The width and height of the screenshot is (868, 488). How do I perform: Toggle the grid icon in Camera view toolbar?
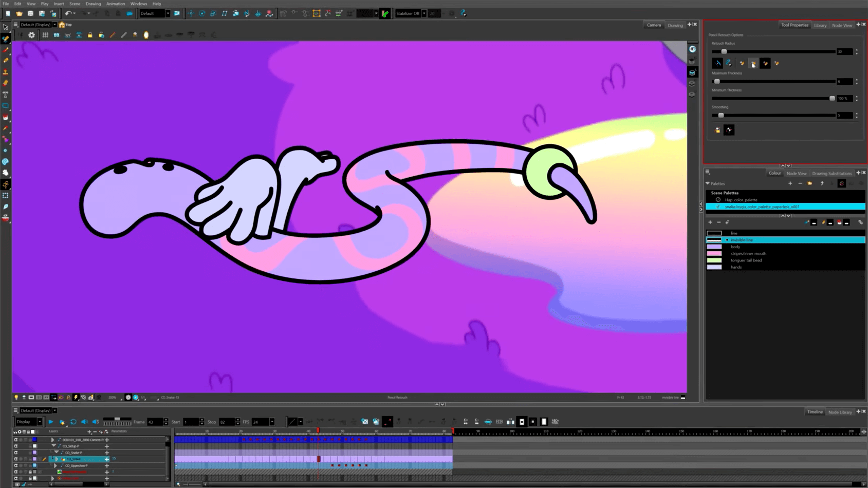pos(45,35)
